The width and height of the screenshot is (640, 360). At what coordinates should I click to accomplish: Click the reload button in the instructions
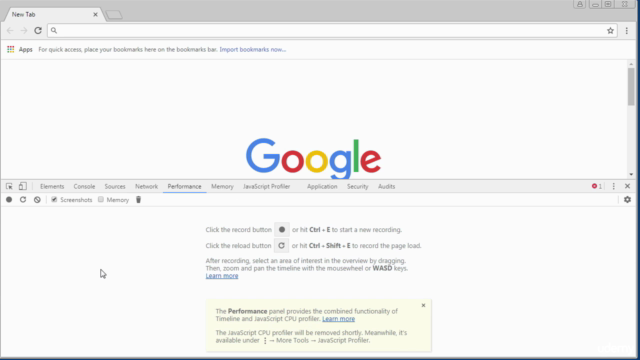pyautogui.click(x=281, y=246)
